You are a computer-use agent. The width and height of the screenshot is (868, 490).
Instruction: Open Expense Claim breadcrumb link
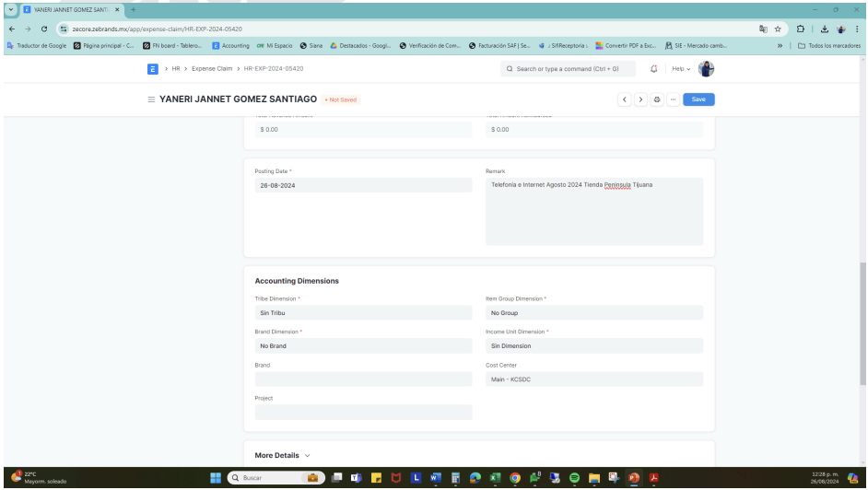[212, 68]
